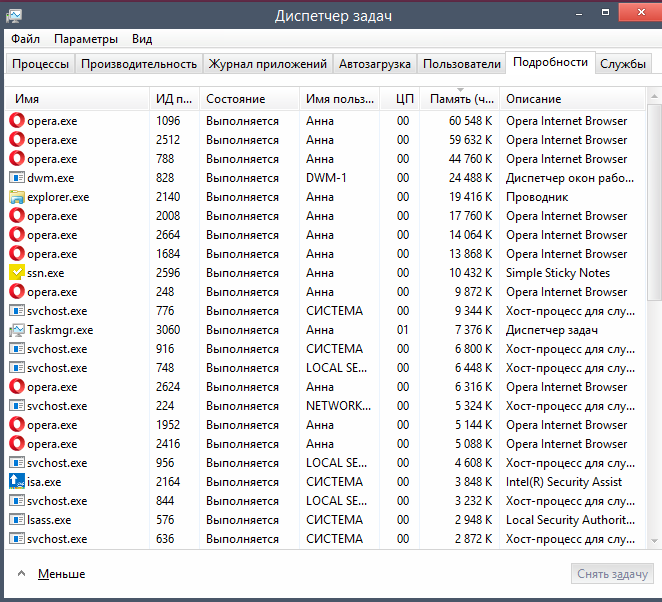Click svchost.exe icon in row with PID 224
The image size is (662, 602).
pos(17,406)
